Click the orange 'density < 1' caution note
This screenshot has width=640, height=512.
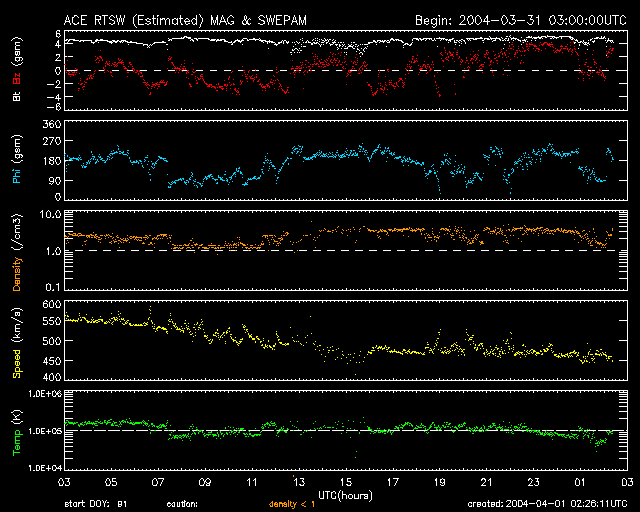pyautogui.click(x=292, y=504)
